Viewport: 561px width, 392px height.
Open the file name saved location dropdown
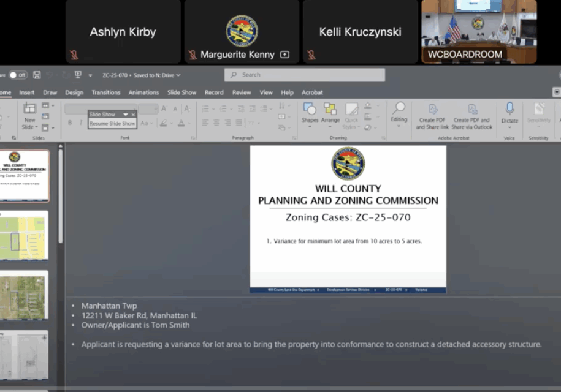(178, 75)
